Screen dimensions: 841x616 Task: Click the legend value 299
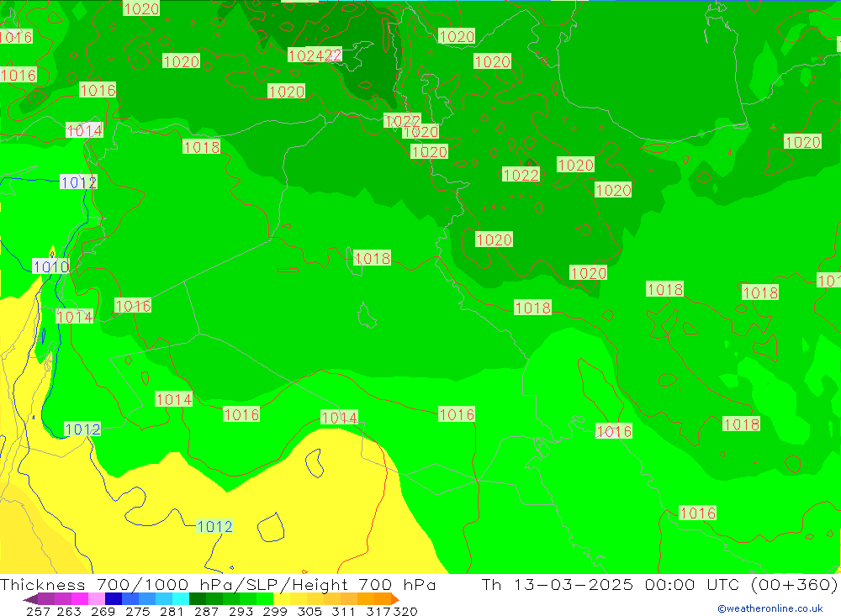coord(275,611)
